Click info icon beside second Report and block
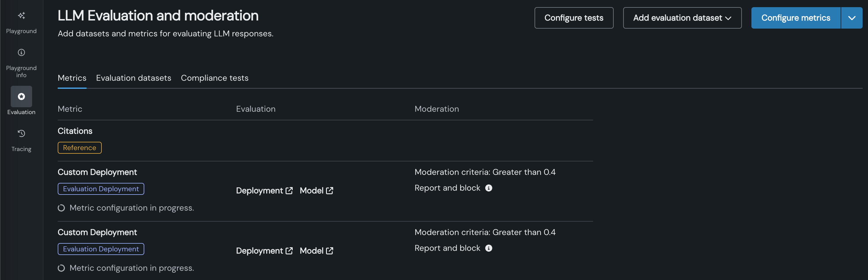The image size is (868, 280). [489, 248]
